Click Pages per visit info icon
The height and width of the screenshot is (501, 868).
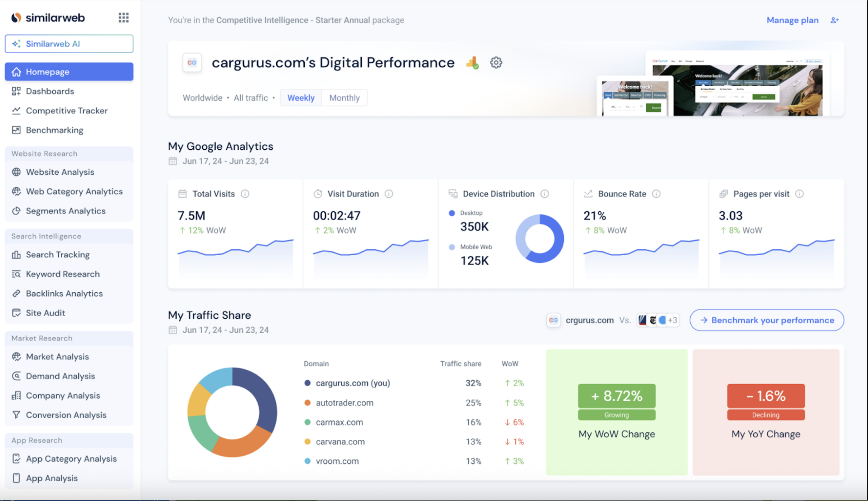799,194
